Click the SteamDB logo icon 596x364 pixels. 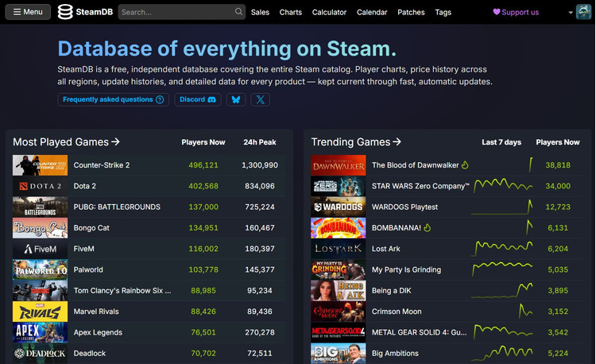pos(65,12)
